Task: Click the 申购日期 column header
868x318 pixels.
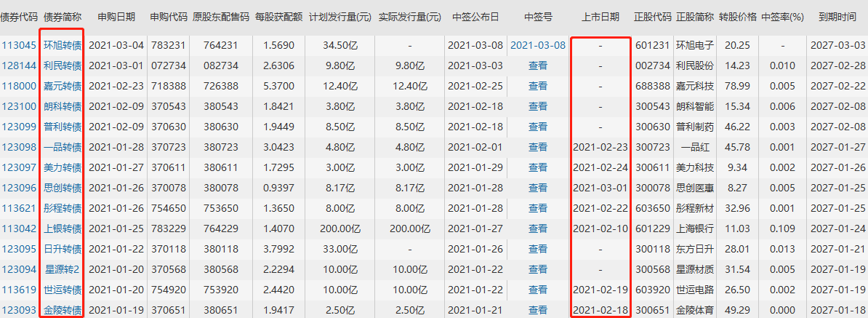Action: [116, 17]
